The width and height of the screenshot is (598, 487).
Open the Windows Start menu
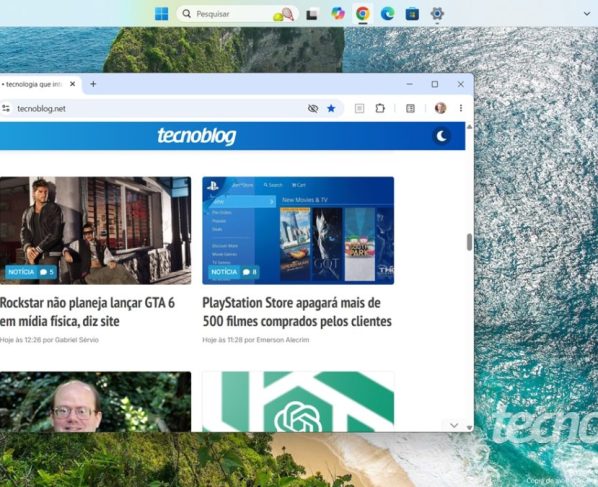(x=162, y=14)
